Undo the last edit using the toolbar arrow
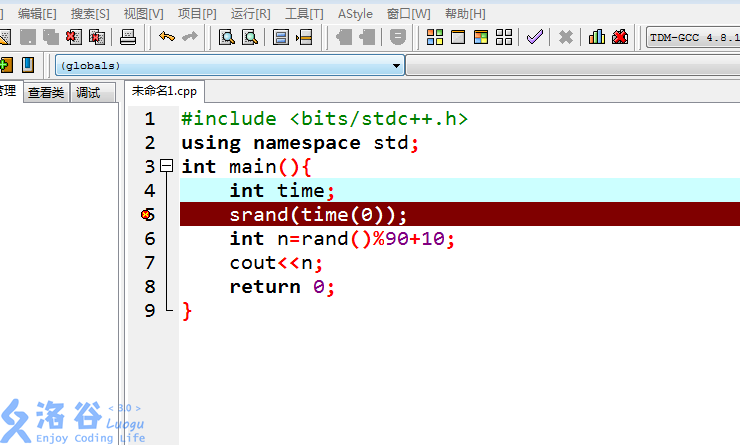The width and height of the screenshot is (740, 445). point(167,38)
